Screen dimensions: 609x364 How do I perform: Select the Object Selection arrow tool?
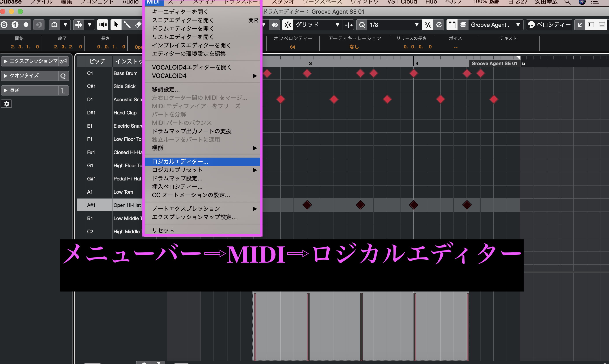tap(116, 25)
